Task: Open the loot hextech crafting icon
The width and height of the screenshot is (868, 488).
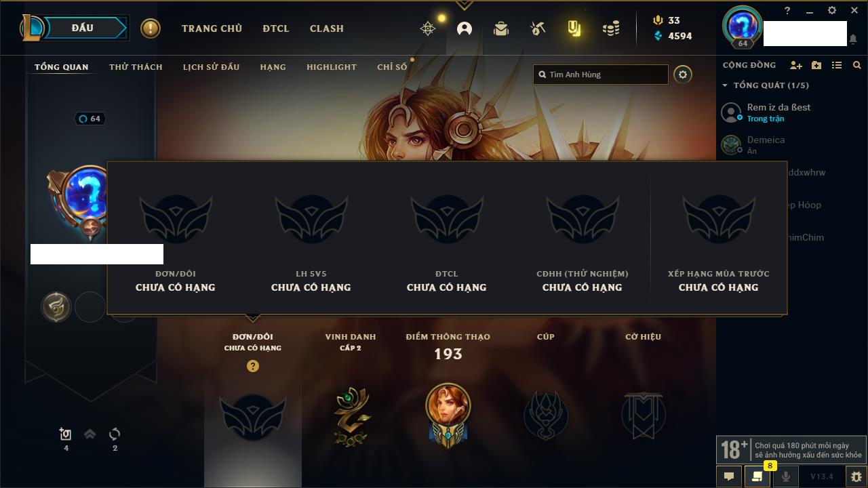Action: (x=538, y=28)
